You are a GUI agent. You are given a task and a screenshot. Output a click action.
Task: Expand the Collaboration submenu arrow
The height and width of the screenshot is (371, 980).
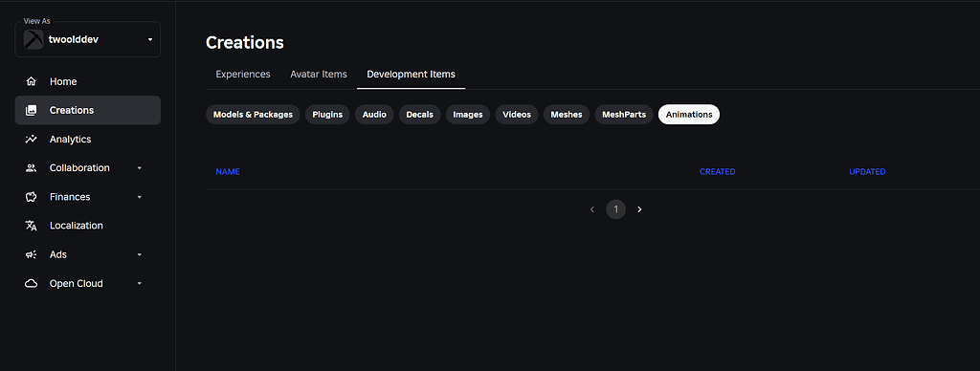(x=140, y=168)
